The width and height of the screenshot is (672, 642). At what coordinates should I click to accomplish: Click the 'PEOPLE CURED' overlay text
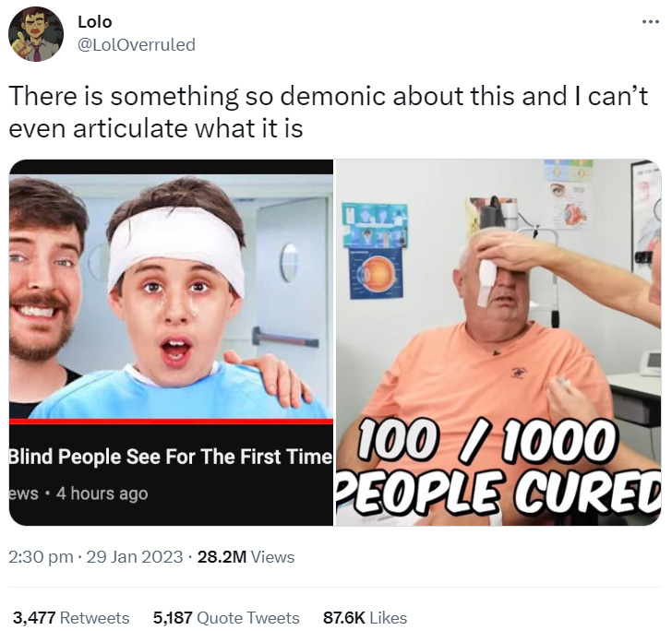[498, 492]
